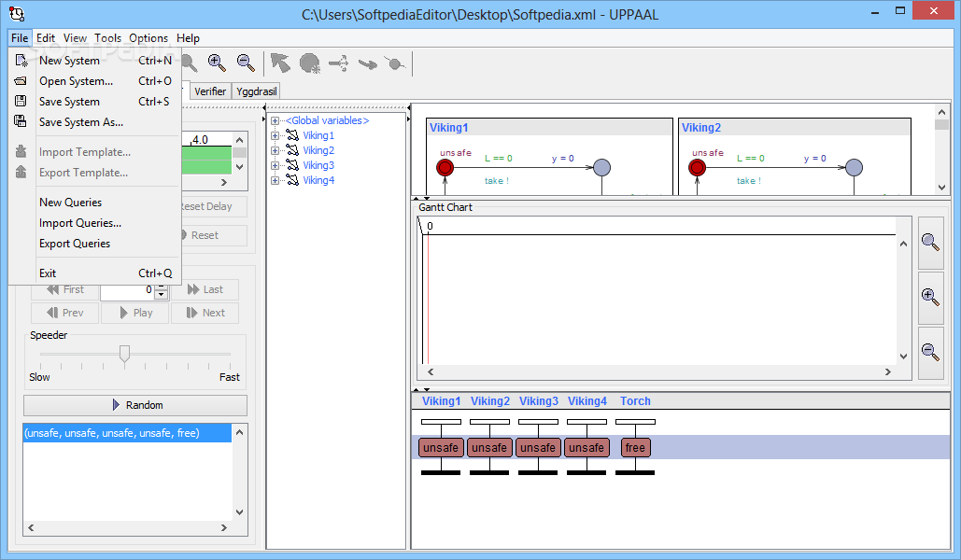Click the Next trace button
This screenshot has width=961, height=560.
click(x=205, y=313)
